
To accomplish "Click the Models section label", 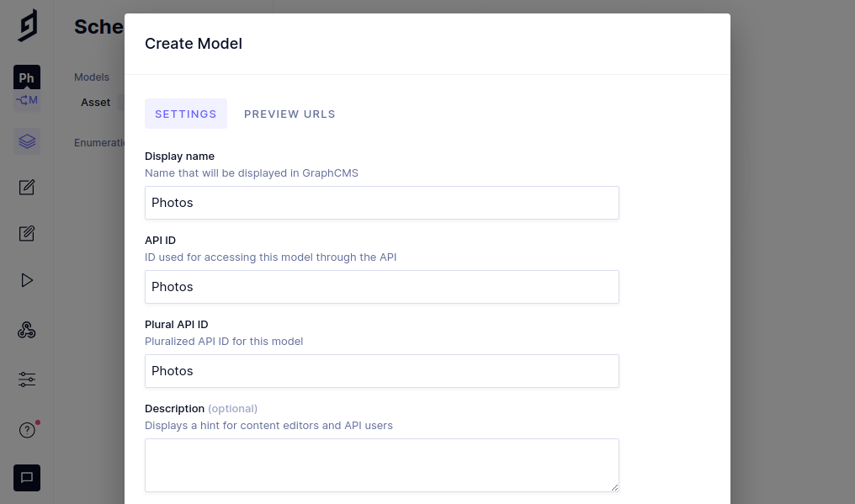I will coord(92,77).
